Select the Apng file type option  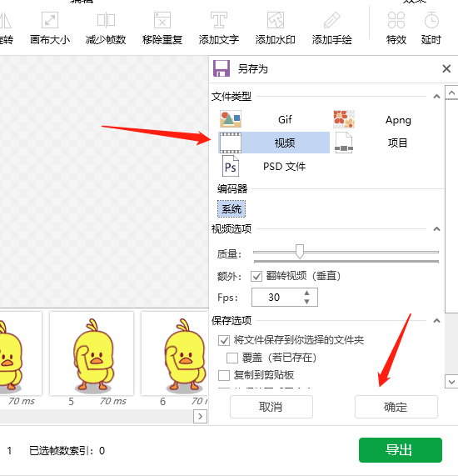(387, 119)
